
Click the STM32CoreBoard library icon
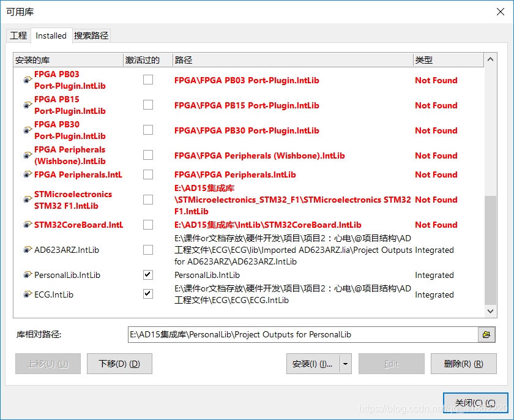pos(28,225)
